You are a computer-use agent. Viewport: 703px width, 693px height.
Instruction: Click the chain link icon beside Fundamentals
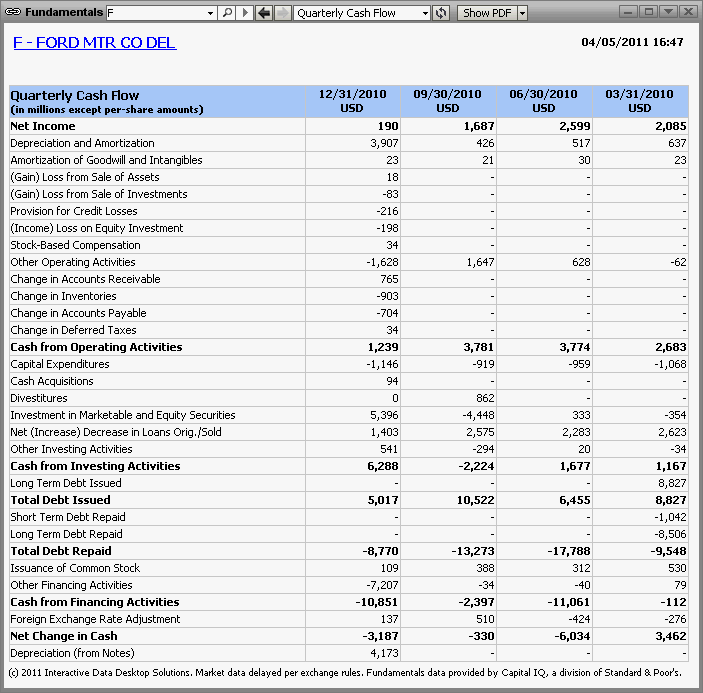[x=13, y=12]
